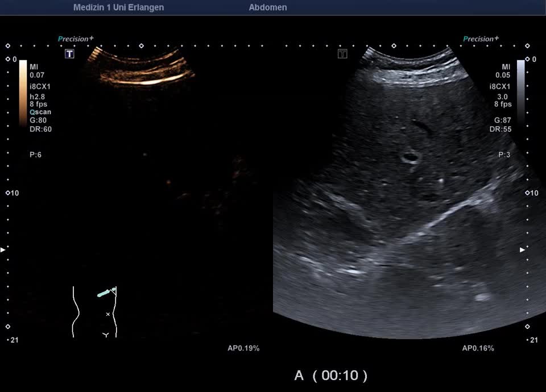This screenshot has width=546, height=392.
Task: Click the right Precision+ logo
Action: tap(481, 39)
